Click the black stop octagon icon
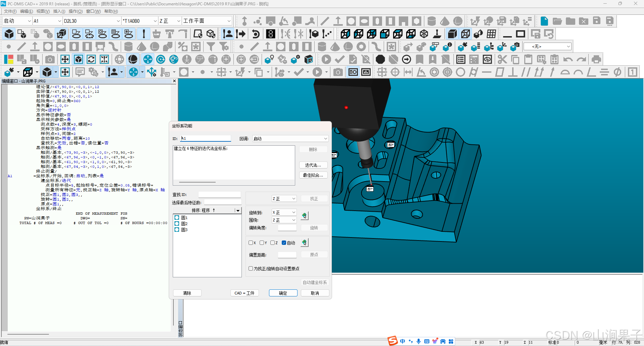Image resolution: width=644 pixels, height=346 pixels. (x=380, y=60)
